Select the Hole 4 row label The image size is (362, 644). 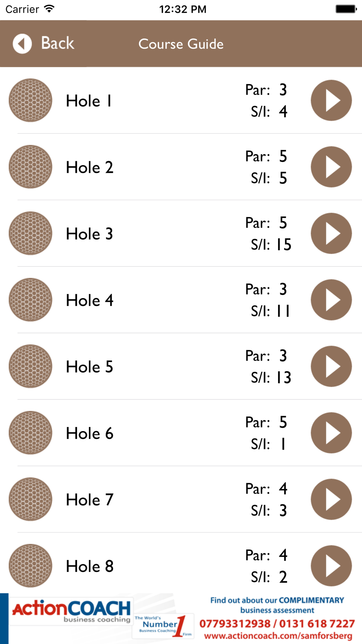tap(89, 300)
